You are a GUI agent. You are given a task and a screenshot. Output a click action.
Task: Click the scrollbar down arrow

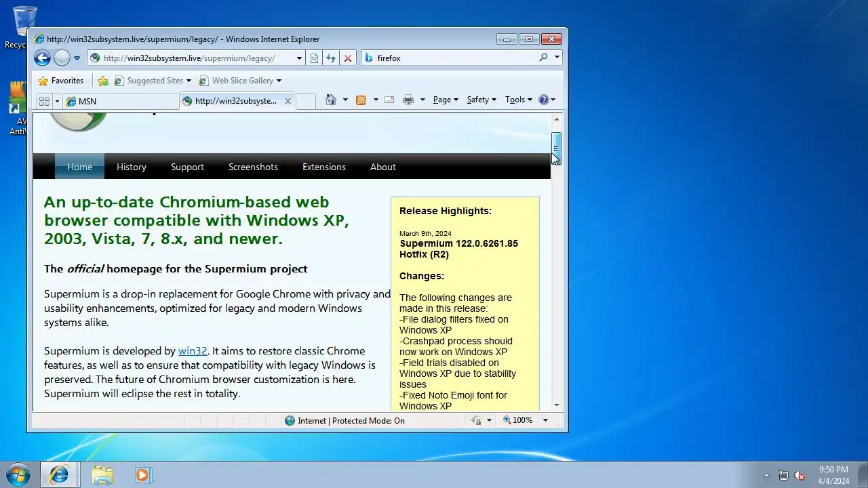556,405
